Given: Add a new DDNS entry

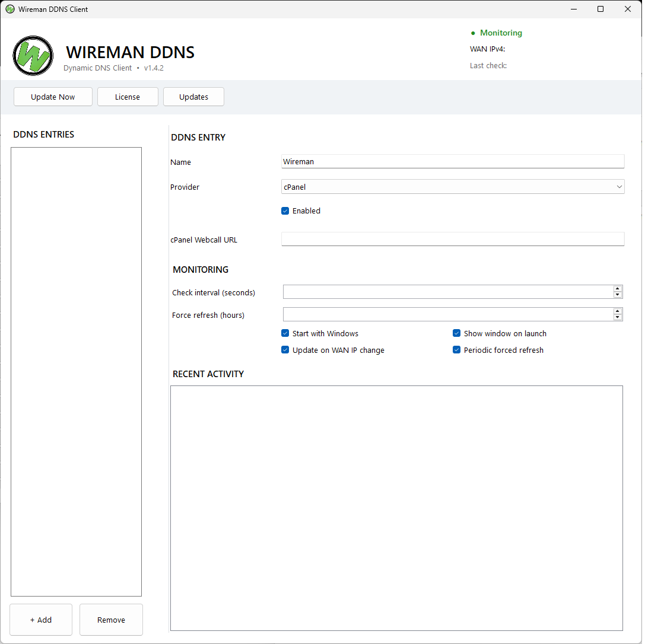Looking at the screenshot, I should 41,620.
